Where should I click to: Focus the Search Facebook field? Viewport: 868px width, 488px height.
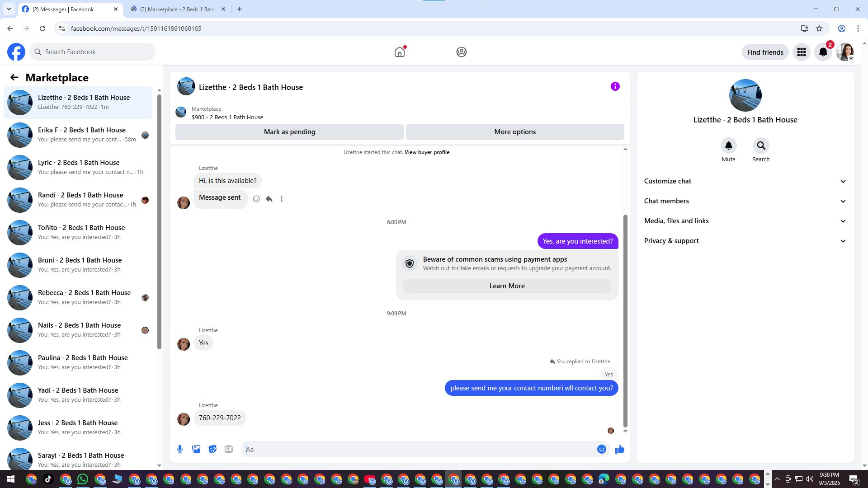(x=92, y=52)
